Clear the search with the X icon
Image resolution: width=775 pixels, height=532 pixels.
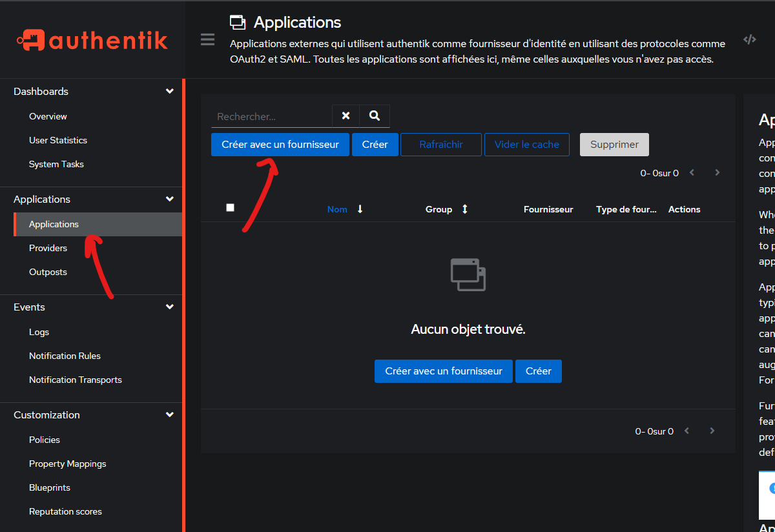click(x=346, y=116)
